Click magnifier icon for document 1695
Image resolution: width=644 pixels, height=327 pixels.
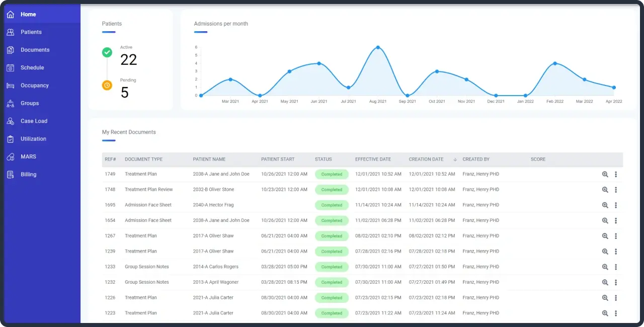click(x=605, y=205)
